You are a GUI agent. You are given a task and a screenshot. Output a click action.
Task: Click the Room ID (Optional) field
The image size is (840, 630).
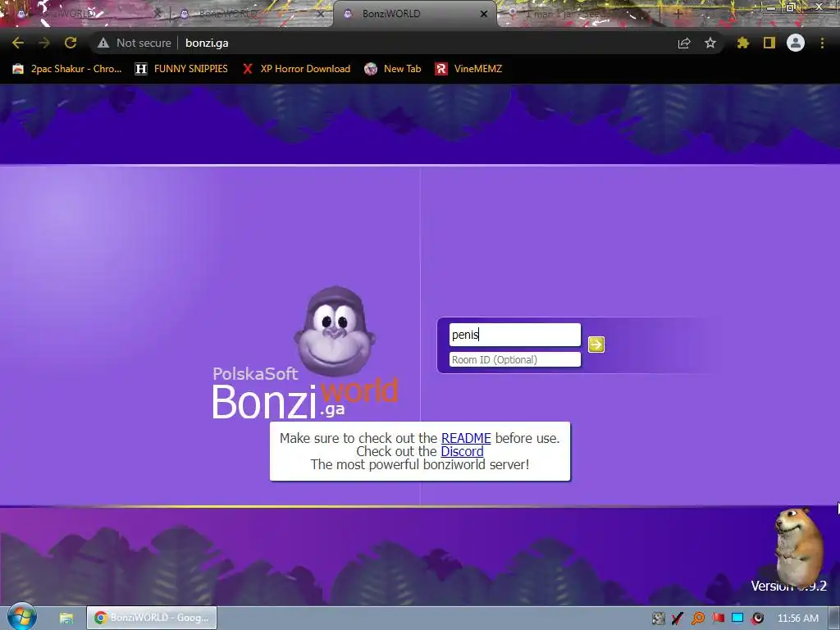515,359
